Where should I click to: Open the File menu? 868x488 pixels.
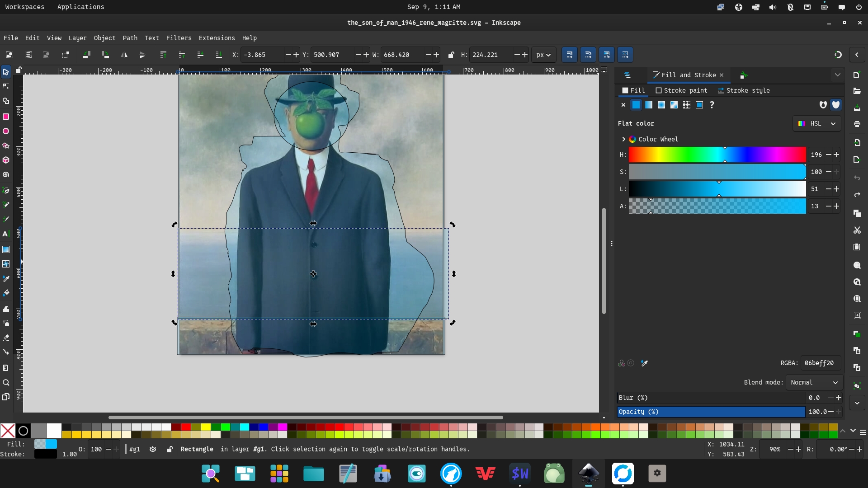point(11,38)
